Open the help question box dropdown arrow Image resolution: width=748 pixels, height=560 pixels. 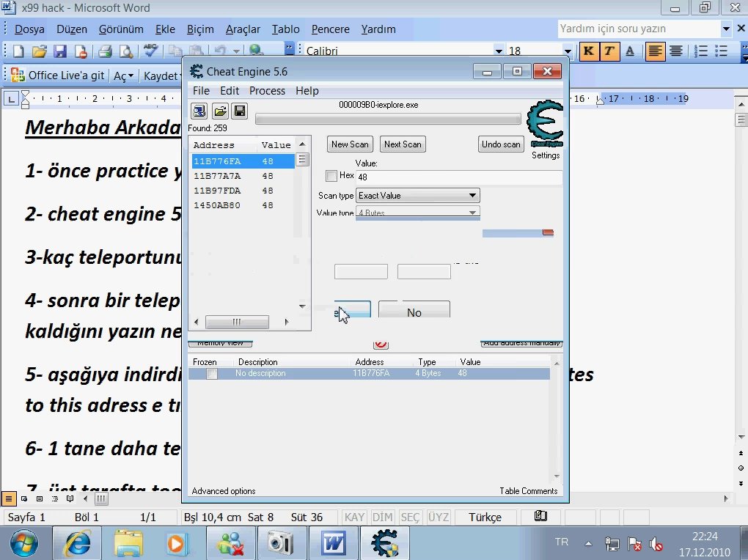(725, 29)
